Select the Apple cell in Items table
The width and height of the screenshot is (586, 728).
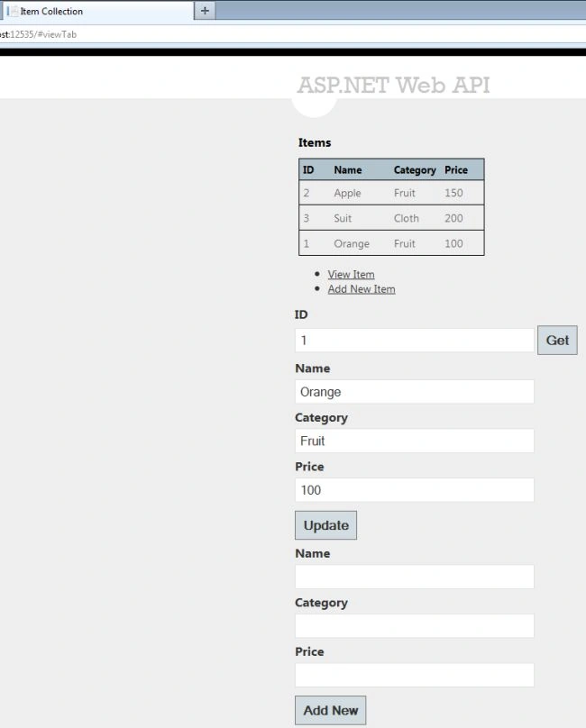tap(347, 193)
